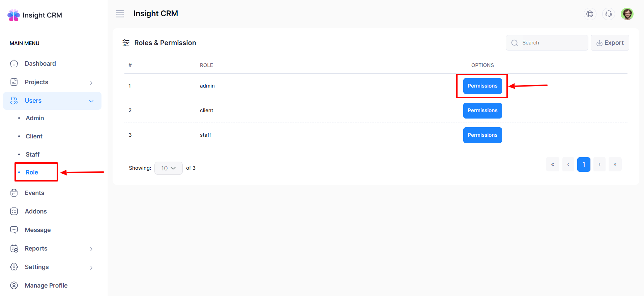The height and width of the screenshot is (296, 644).
Task: Click the headset support icon
Action: (608, 14)
